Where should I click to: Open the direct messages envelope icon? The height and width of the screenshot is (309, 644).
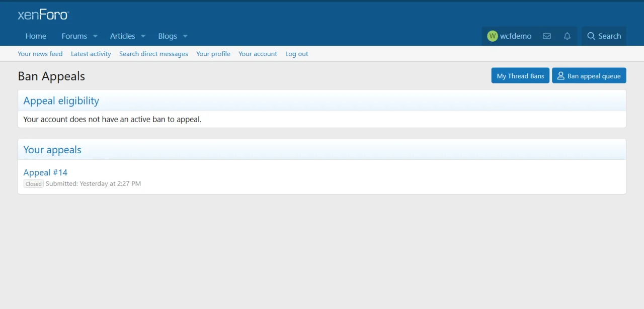[x=546, y=36]
